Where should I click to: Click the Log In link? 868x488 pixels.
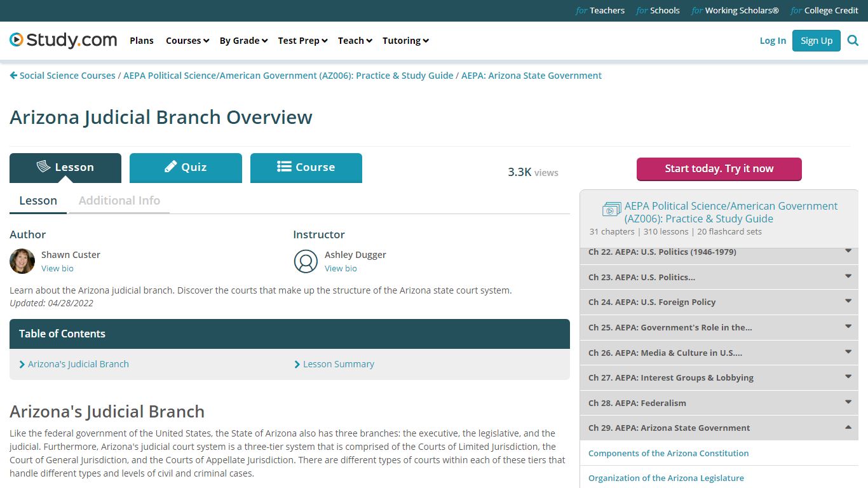point(773,41)
